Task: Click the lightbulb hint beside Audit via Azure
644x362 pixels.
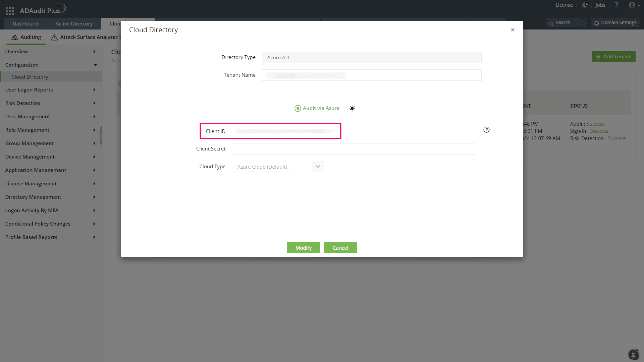Action: click(x=352, y=108)
